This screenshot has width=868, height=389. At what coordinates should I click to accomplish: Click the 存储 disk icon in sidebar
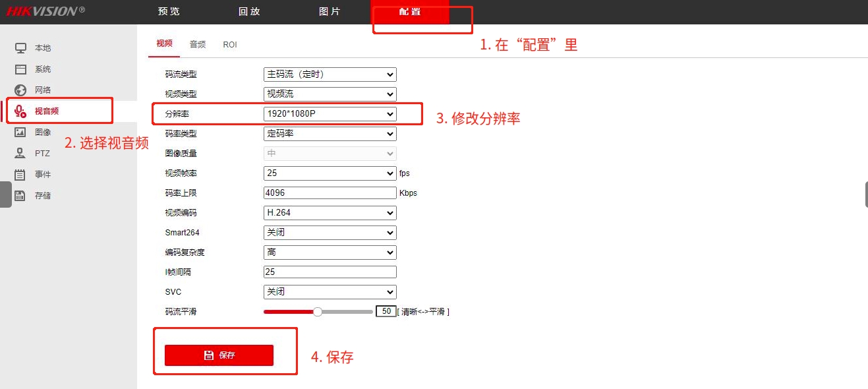[x=20, y=196]
